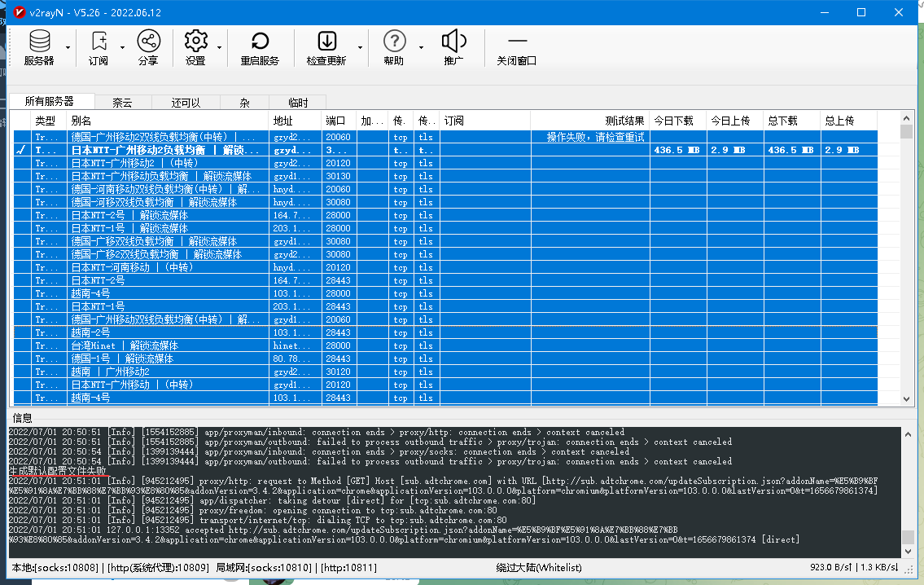Click status bar 绕过大陆(Whitelist) routing text
Image resolution: width=924 pixels, height=585 pixels.
tap(539, 567)
